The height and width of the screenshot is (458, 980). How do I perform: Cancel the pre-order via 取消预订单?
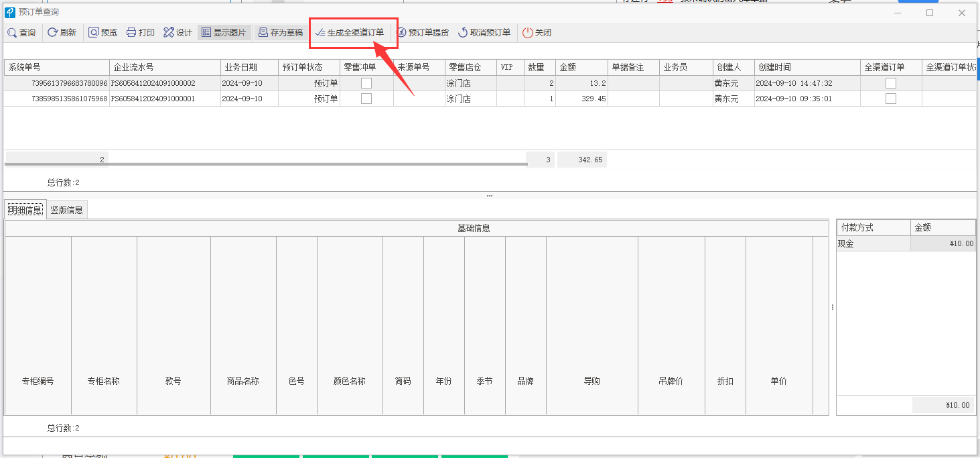(484, 32)
